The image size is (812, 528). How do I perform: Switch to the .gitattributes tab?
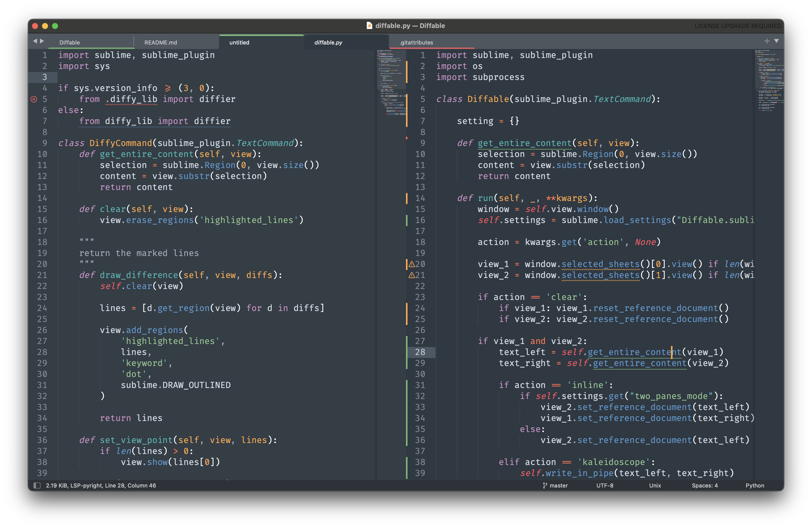(416, 43)
